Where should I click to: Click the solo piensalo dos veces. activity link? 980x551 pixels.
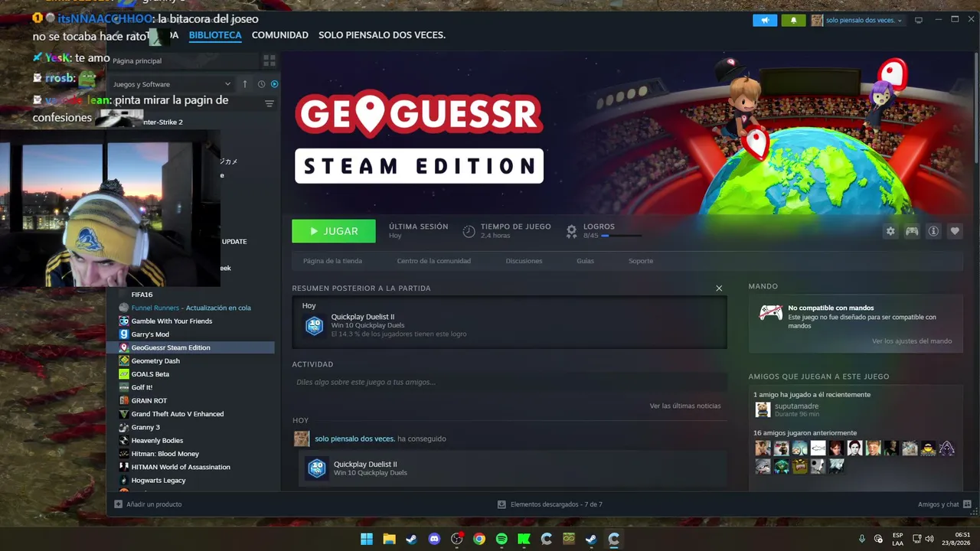[x=355, y=439]
